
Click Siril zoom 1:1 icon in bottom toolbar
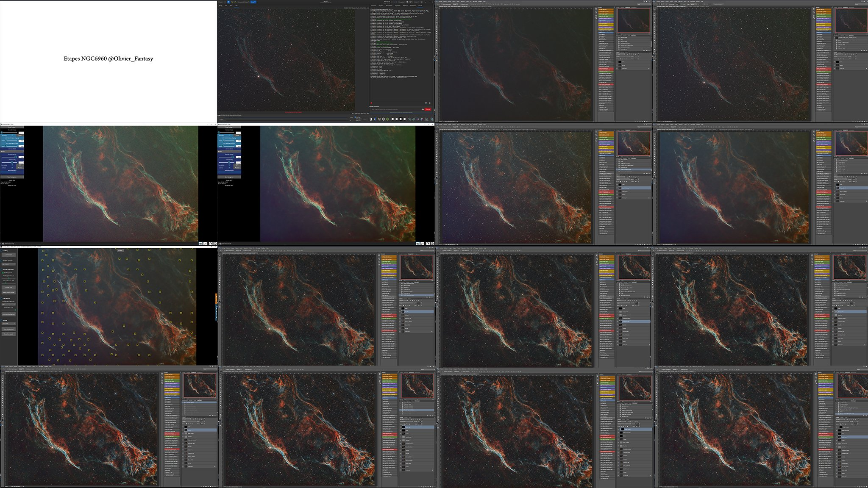click(x=404, y=119)
